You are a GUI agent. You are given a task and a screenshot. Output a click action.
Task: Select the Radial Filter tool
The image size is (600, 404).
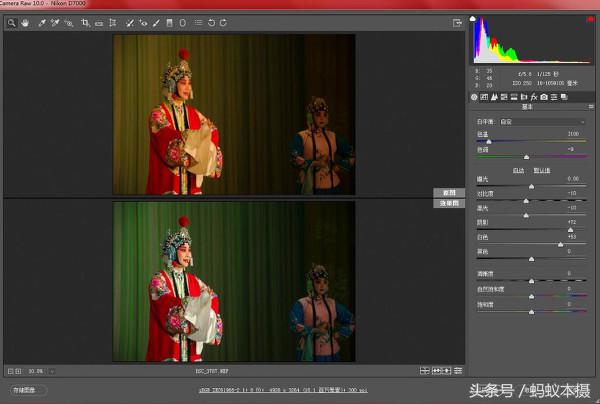tap(183, 23)
